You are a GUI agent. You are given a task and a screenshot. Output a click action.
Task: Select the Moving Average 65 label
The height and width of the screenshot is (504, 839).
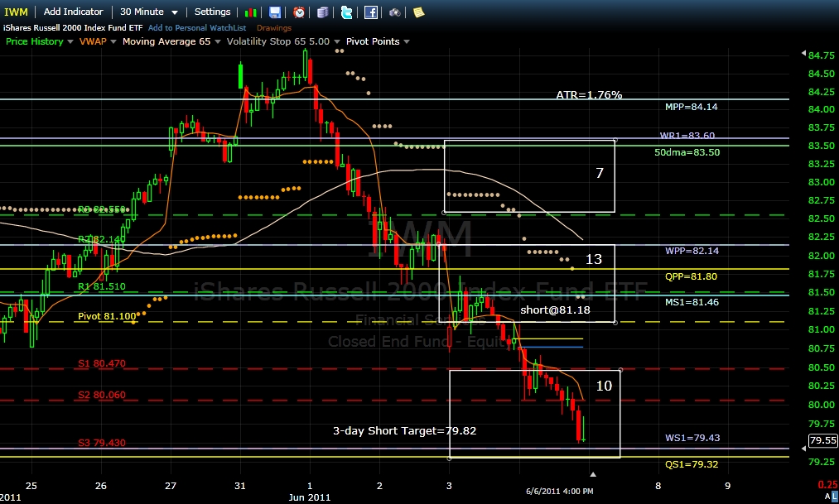click(x=166, y=41)
